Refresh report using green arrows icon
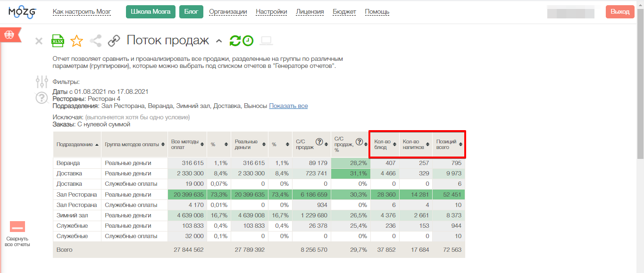 point(235,41)
